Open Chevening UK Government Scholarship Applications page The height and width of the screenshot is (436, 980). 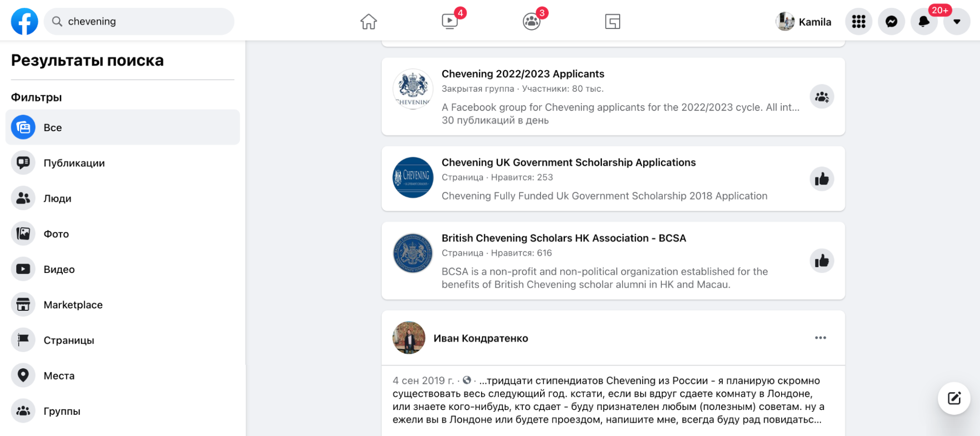pos(569,162)
